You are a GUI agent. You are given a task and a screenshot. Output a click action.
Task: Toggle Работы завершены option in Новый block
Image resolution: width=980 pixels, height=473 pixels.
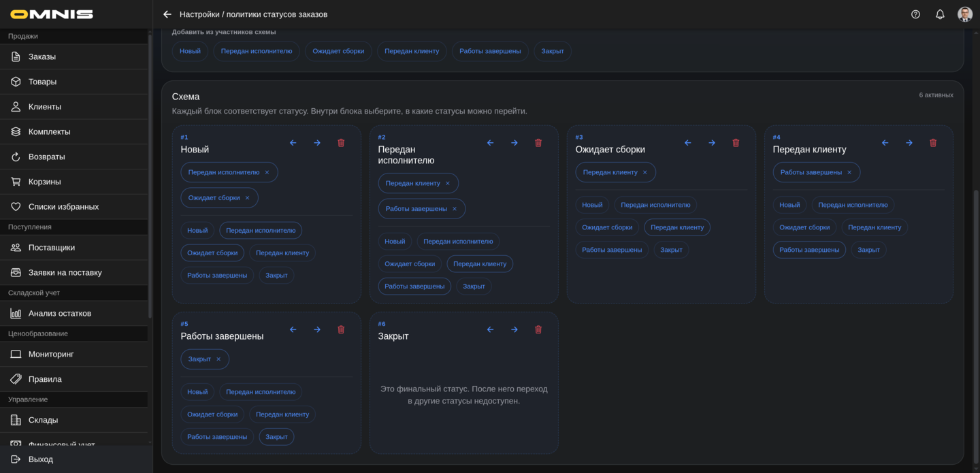217,276
